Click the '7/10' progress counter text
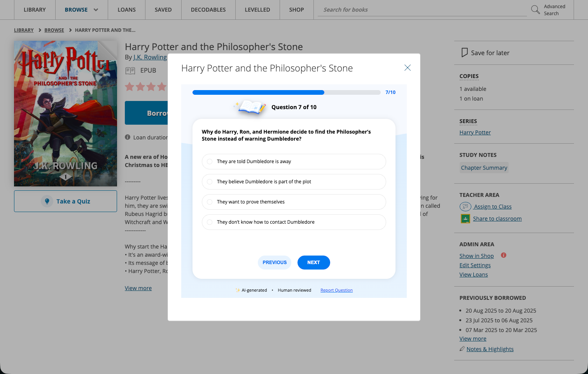This screenshot has height=374, width=588. [390, 92]
